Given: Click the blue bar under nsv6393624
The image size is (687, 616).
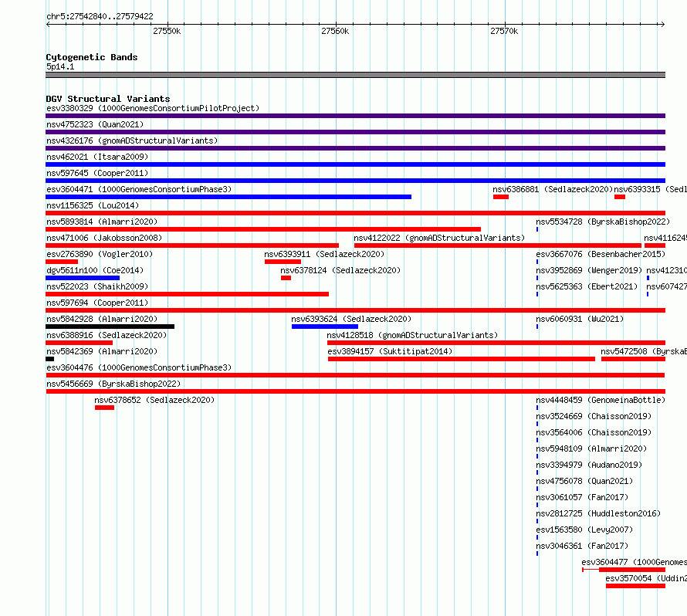Looking at the screenshot, I should 325,327.
